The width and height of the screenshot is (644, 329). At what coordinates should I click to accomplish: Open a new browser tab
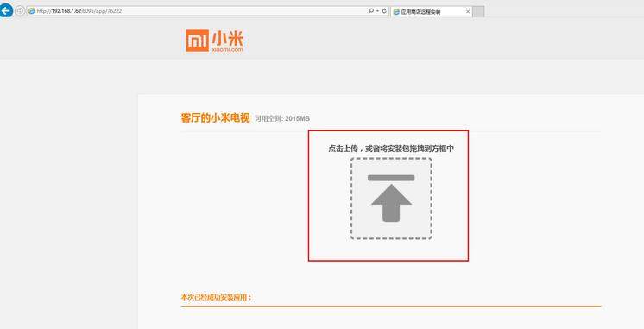click(x=478, y=11)
